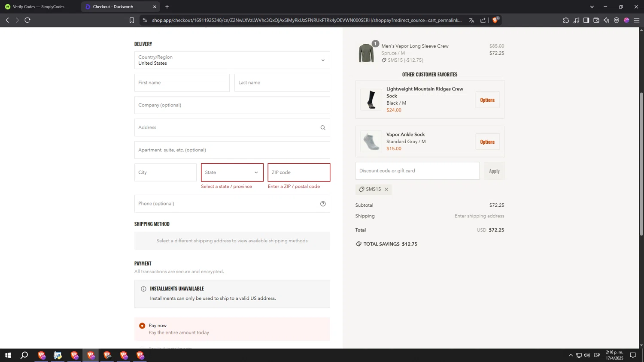Open Brave Wallet icon
644x362 pixels.
[x=596, y=20]
